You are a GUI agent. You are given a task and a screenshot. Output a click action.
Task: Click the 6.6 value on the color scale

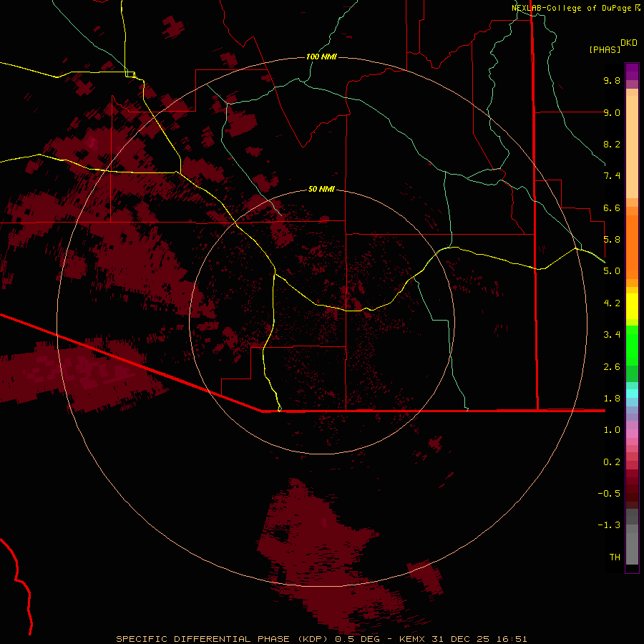[x=612, y=208]
